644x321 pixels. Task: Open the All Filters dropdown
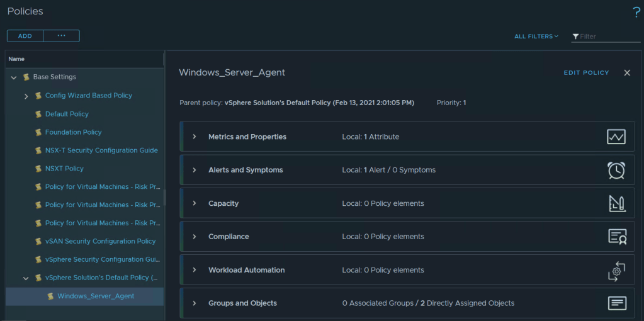536,37
